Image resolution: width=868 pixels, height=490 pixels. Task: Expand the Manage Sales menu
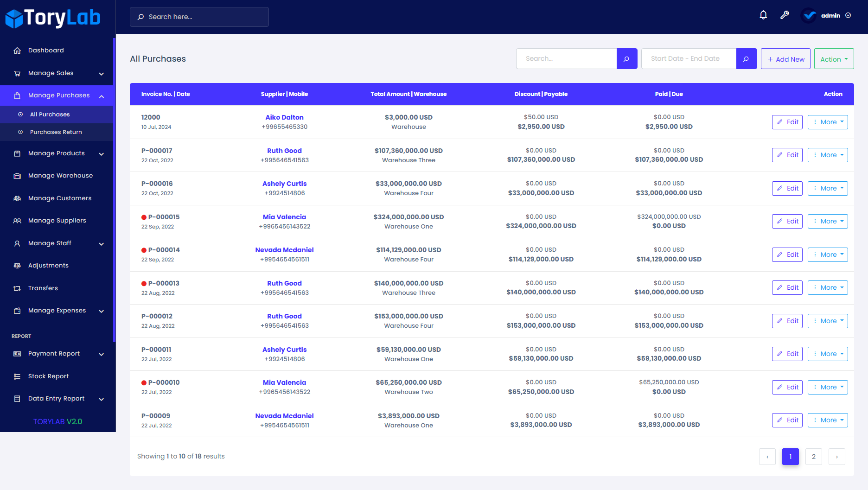(x=51, y=73)
